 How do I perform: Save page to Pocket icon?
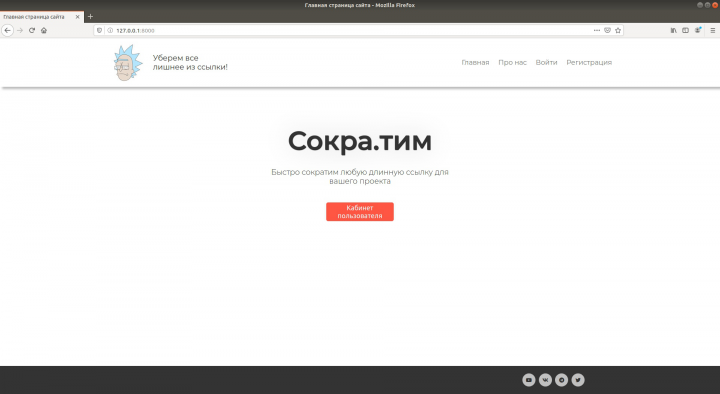[x=607, y=30]
